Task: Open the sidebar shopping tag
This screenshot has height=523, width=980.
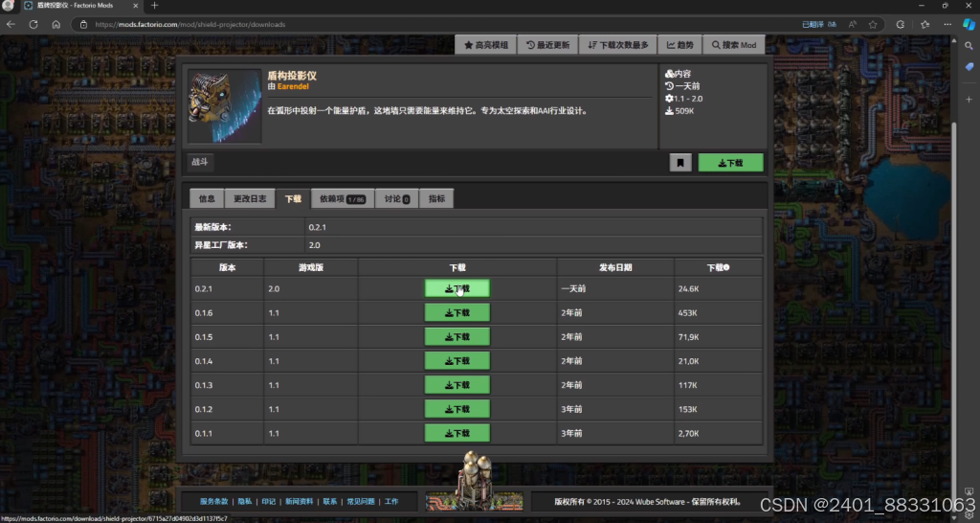Action: [969, 66]
